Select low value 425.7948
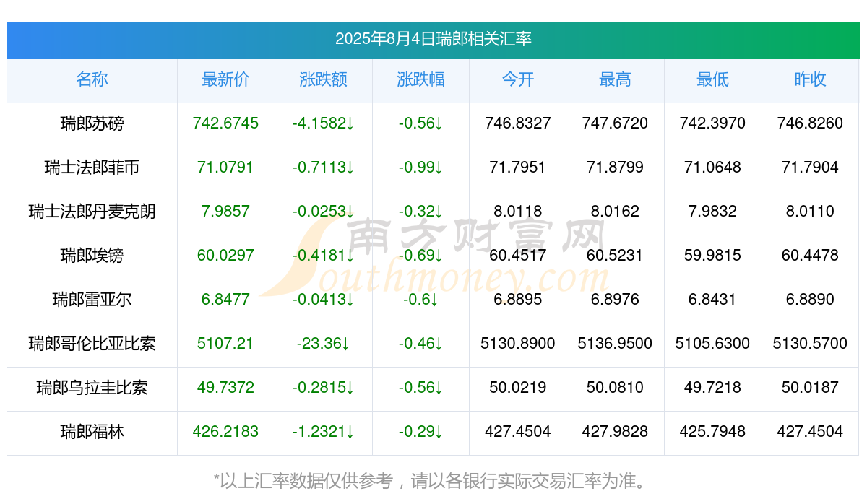 click(712, 431)
